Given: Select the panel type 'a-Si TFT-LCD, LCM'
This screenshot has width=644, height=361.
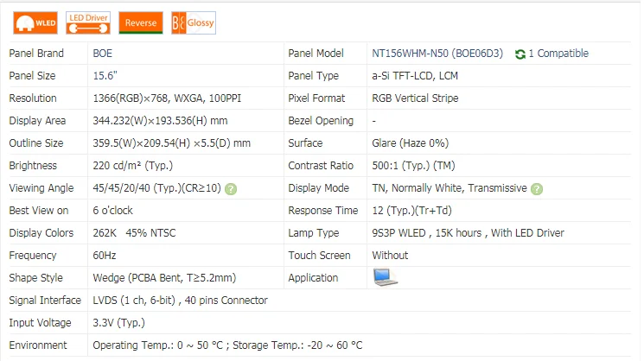Looking at the screenshot, I should click(415, 76).
